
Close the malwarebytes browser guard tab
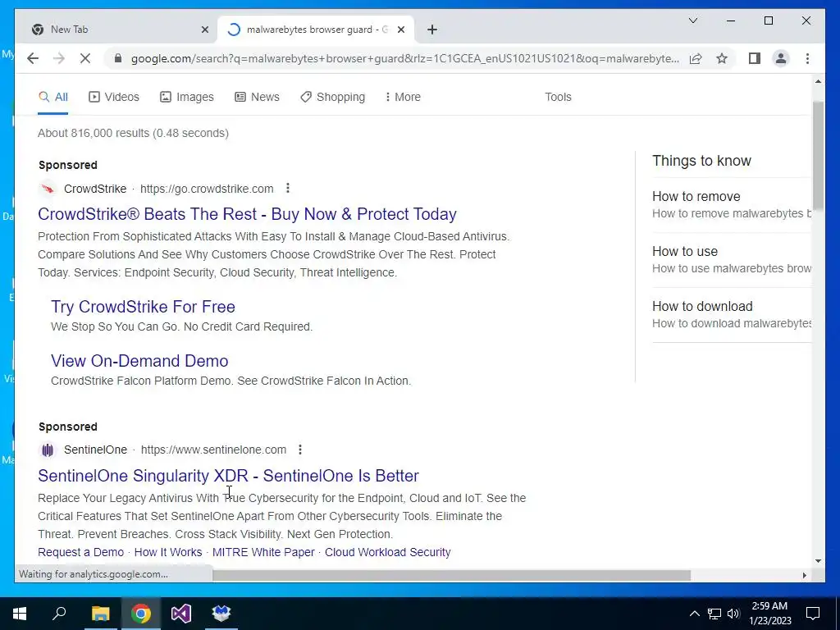pyautogui.click(x=400, y=30)
